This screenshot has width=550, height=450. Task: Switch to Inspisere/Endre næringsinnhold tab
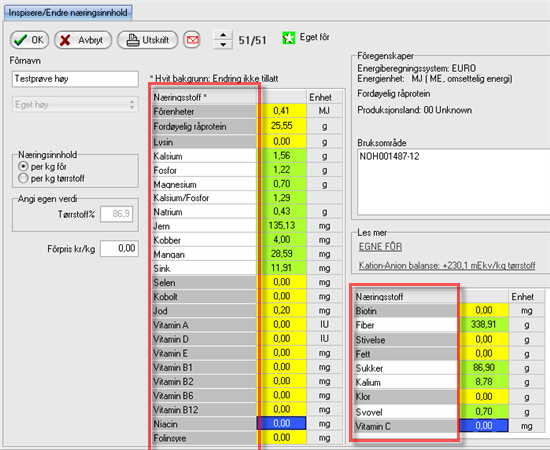pos(68,13)
